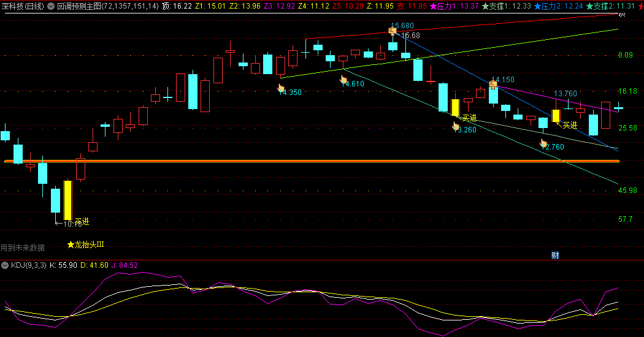Viewport: 644px width, 337px height.
Task: Select the yellow 买进 candle near 10.18
Action: (x=67, y=200)
